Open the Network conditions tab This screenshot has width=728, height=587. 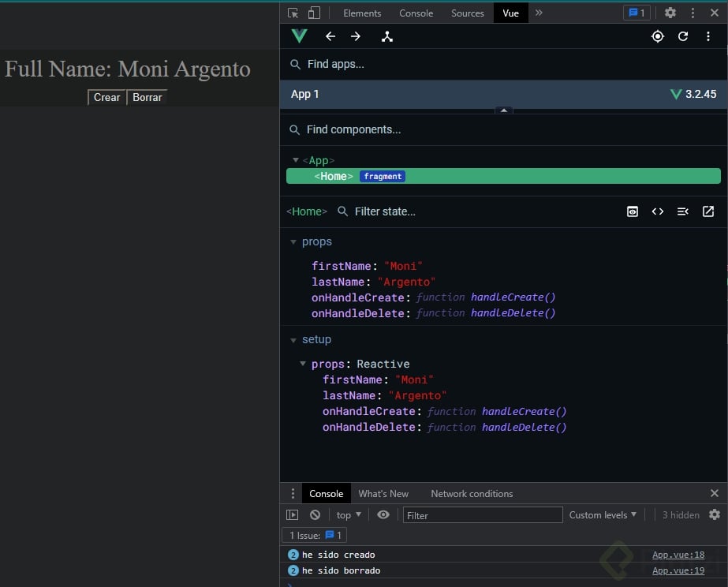tap(472, 494)
